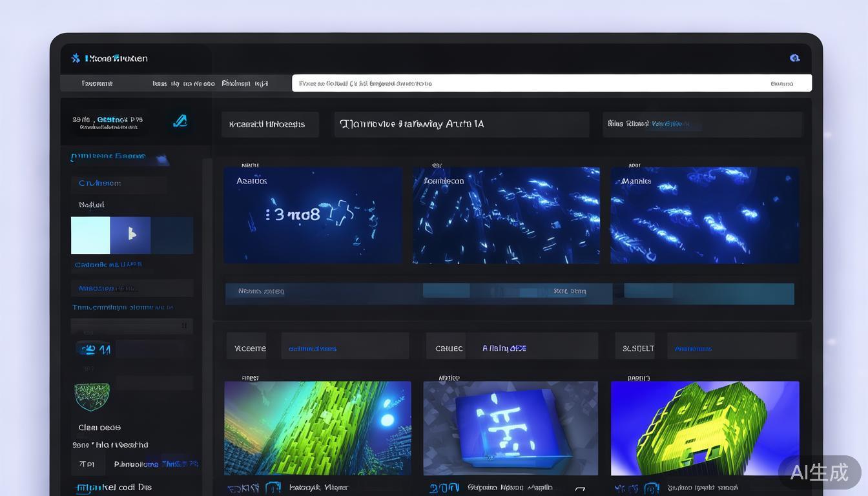Viewport: 868px width, 496px height.
Task: Select the light cyan swatch in the sidebar
Action: tap(90, 235)
